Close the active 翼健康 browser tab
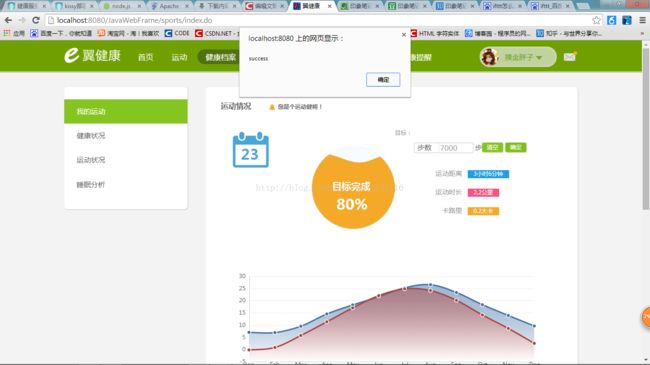This screenshot has height=365, width=650. point(330,6)
